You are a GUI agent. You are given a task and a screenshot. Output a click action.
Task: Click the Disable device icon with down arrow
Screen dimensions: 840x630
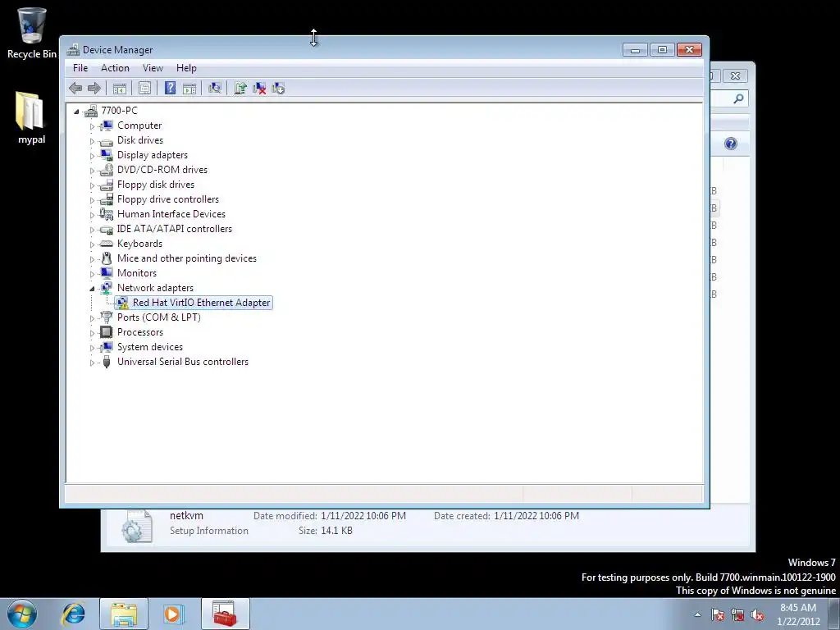(x=278, y=89)
